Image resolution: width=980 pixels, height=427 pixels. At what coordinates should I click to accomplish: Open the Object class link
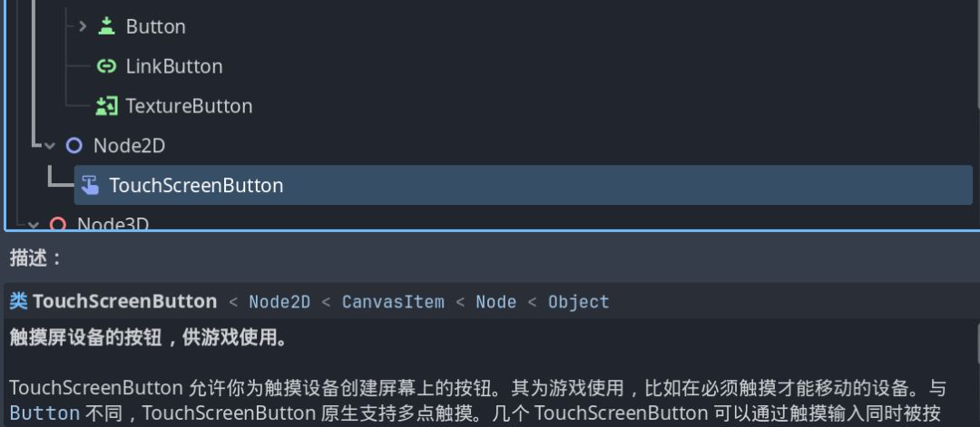point(578,302)
